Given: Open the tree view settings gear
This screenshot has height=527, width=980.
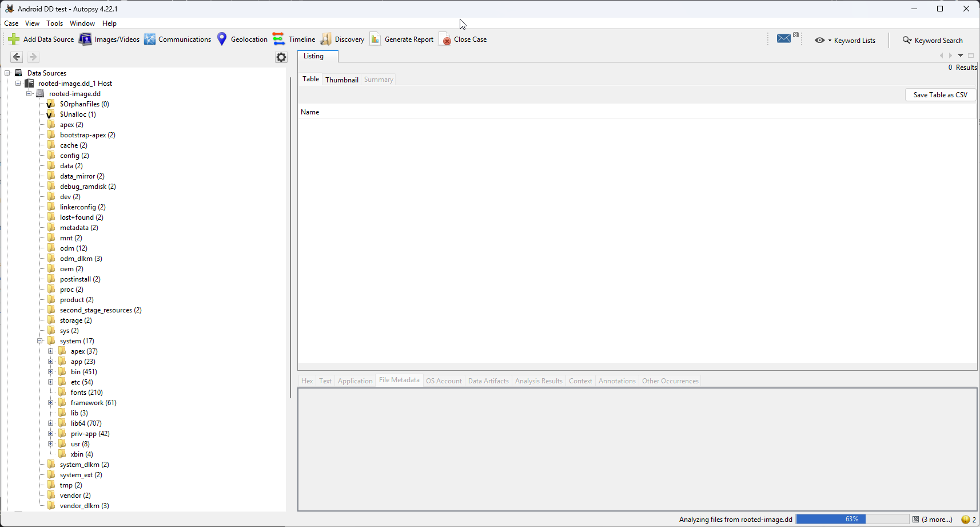Looking at the screenshot, I should pos(281,57).
